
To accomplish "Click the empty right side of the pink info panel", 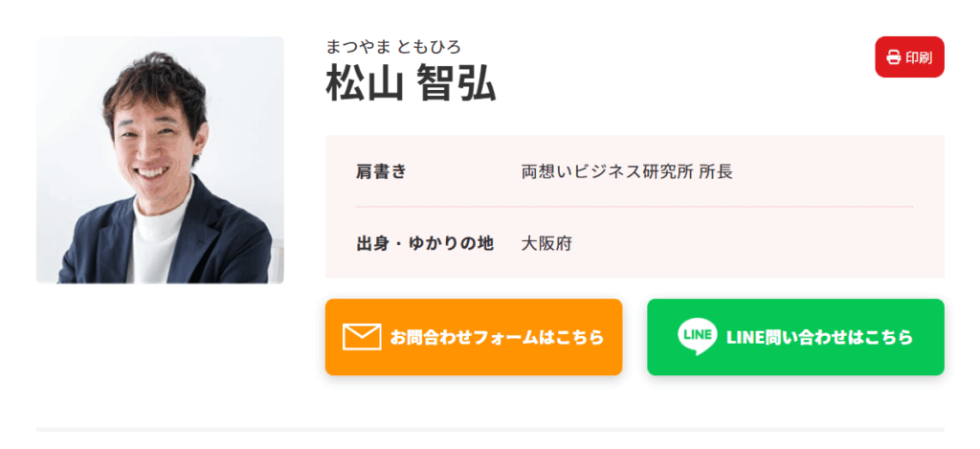I will pyautogui.click(x=842, y=243).
